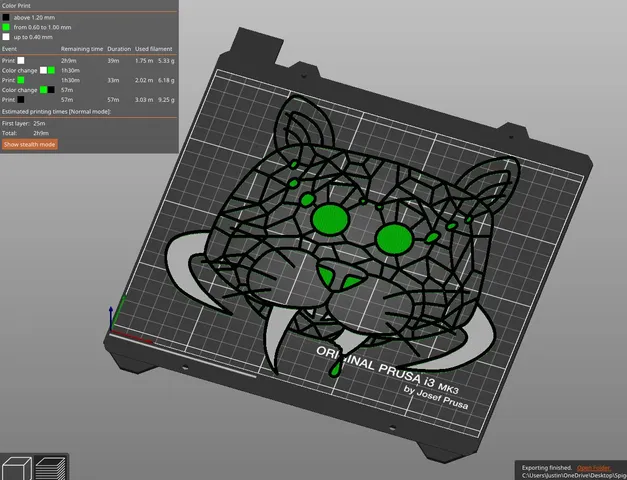Click the white swatch for up to 0.40 mm
Screen dimensions: 627x480
(x=6, y=37)
